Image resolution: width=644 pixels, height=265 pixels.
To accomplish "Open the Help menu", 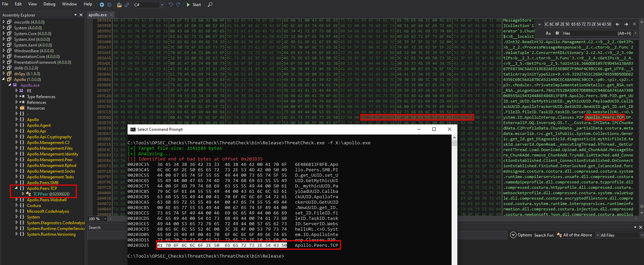I will tap(88, 4).
